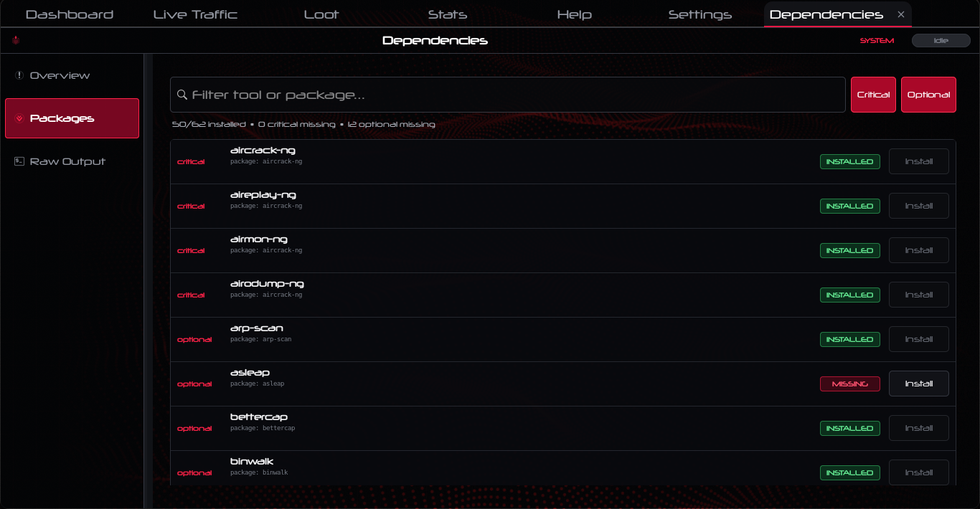Select the aircrack-ng tool name

[263, 151]
